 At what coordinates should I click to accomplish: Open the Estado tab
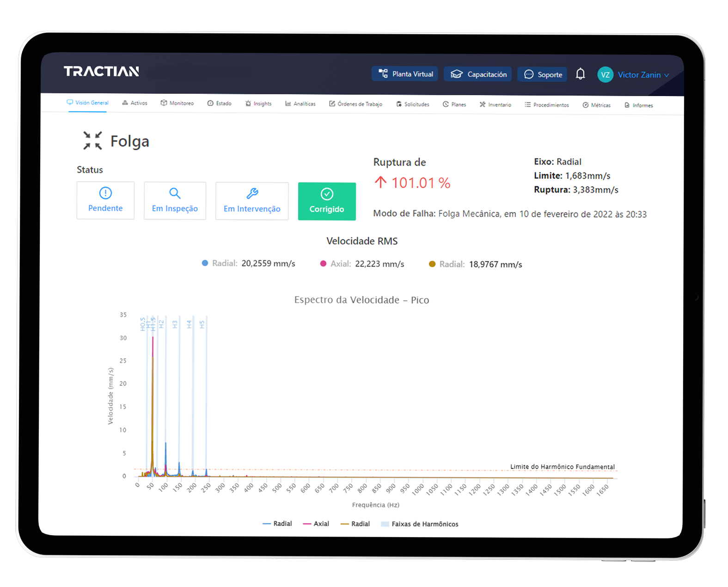click(x=219, y=103)
